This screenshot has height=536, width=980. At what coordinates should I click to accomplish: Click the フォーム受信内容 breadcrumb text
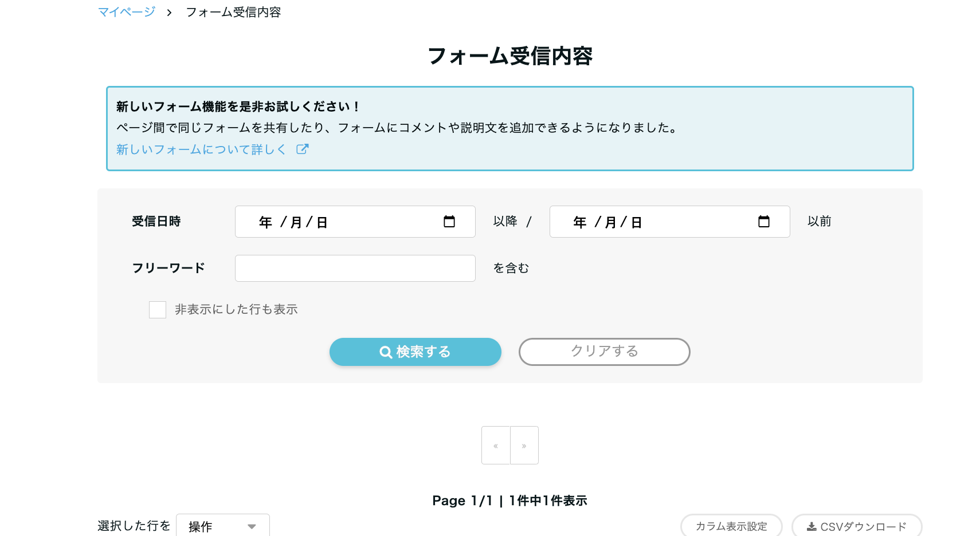[233, 12]
